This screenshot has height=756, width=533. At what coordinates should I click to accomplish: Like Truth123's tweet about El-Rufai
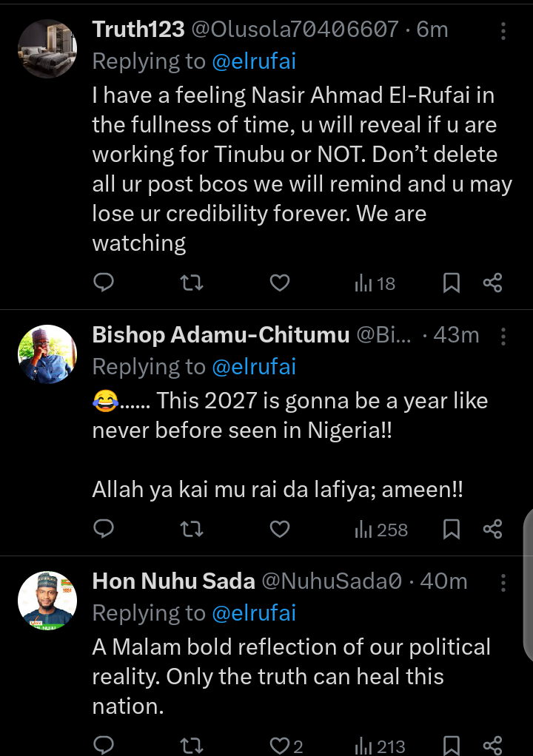point(279,283)
